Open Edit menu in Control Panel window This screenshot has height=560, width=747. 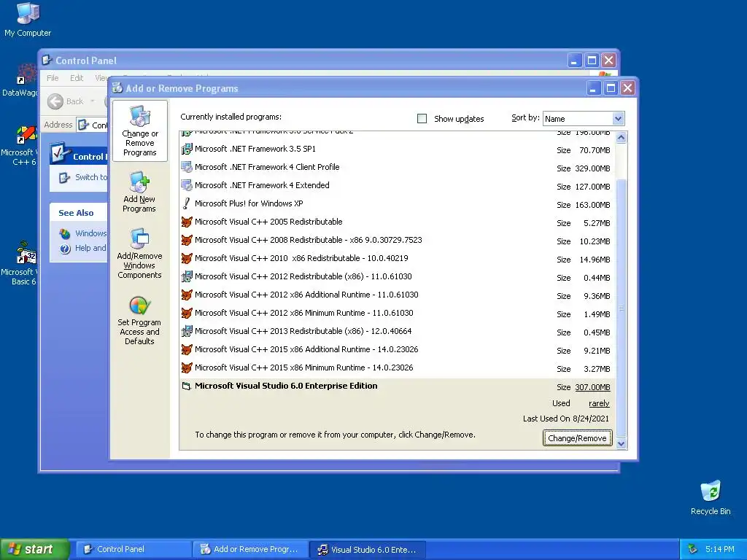(x=76, y=78)
